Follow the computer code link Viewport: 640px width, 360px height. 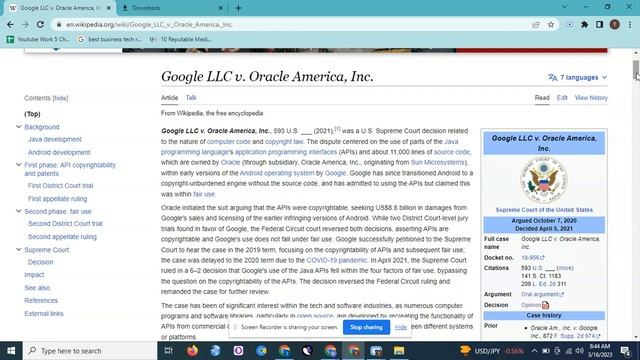tap(229, 142)
